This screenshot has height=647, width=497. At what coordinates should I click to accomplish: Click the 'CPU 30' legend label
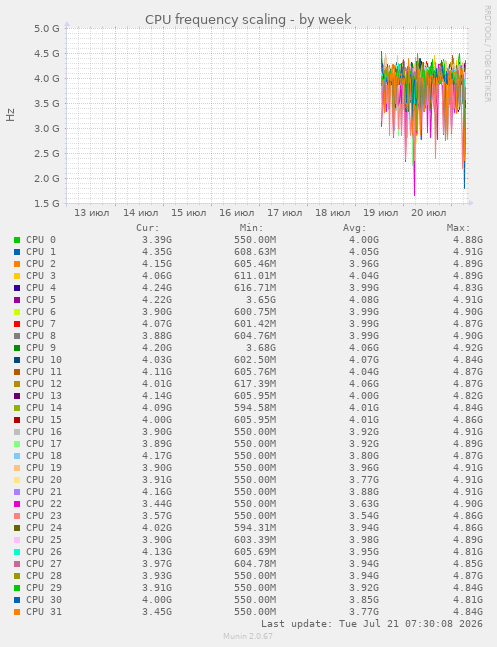tap(44, 599)
